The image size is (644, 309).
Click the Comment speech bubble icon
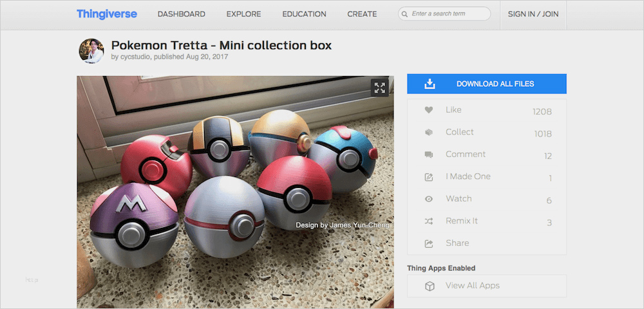(428, 154)
